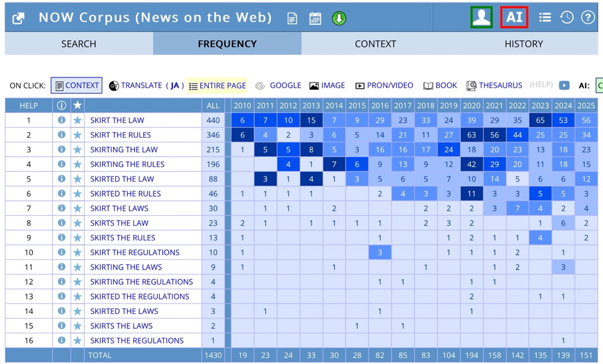Open the help question mark icon
Image resolution: width=603 pixels, height=364 pixels.
(x=588, y=18)
